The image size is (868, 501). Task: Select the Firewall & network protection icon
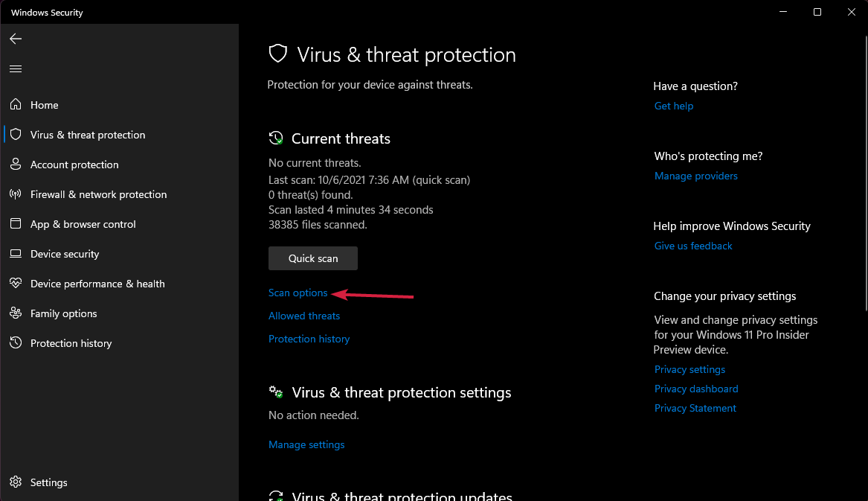coord(16,194)
